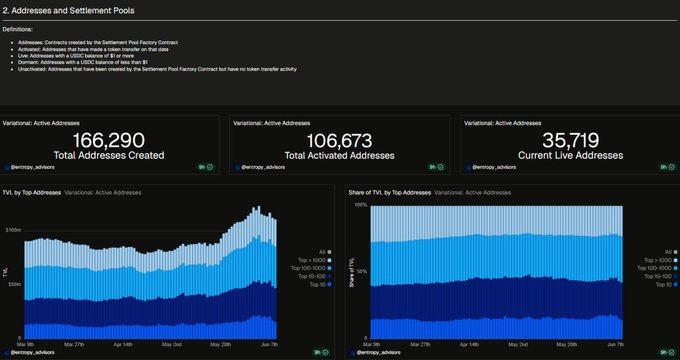This screenshot has height=360, width=680.
Task: Click the 'Current Live Addresses' label
Action: click(x=571, y=155)
